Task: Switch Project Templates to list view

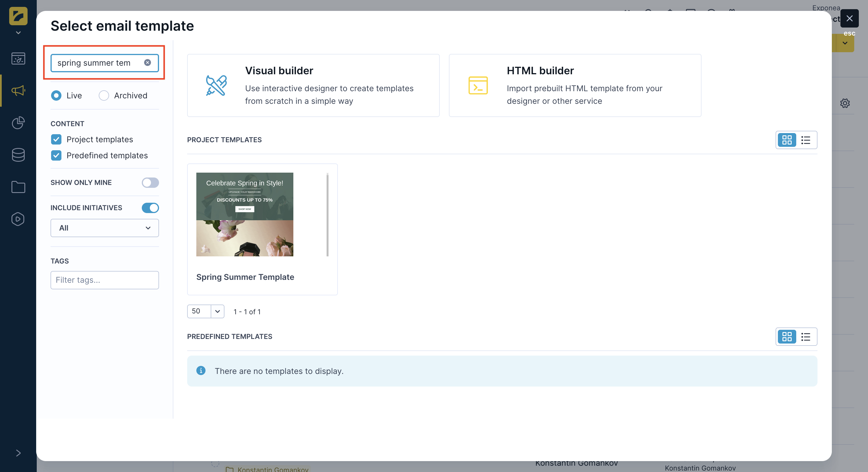Action: [806, 140]
